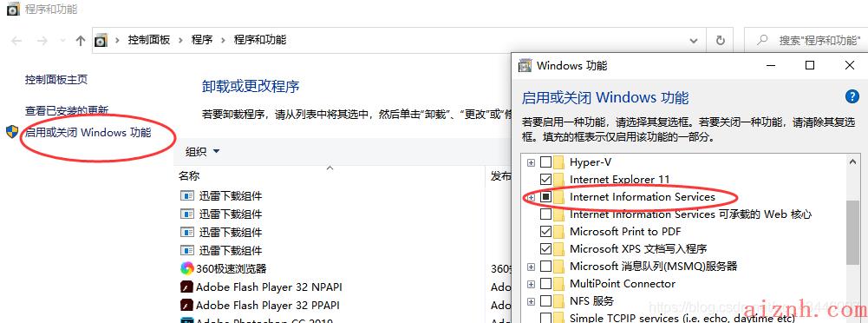Check Microsoft 消息队列(MSMQ)服务器 box
Image resolution: width=868 pixels, height=323 pixels.
point(545,267)
